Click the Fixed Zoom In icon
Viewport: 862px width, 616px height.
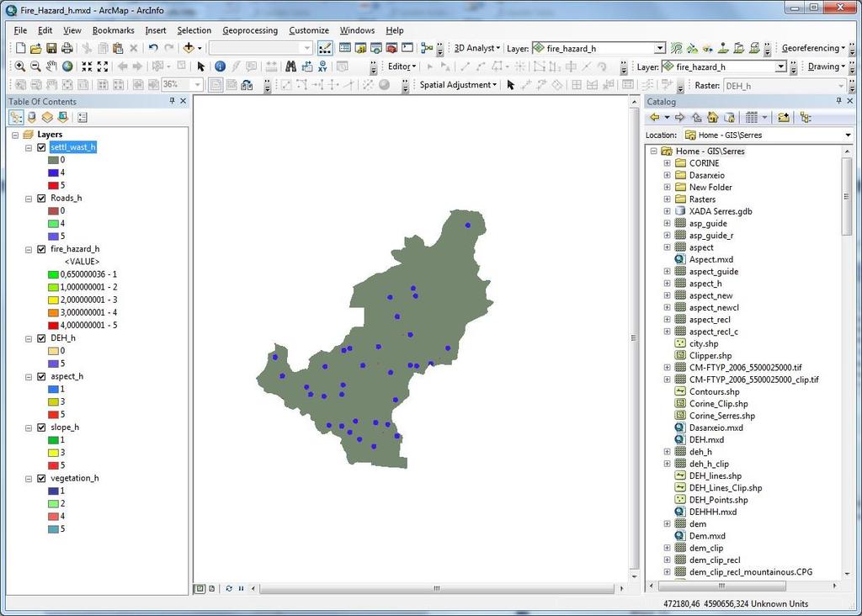(x=87, y=66)
